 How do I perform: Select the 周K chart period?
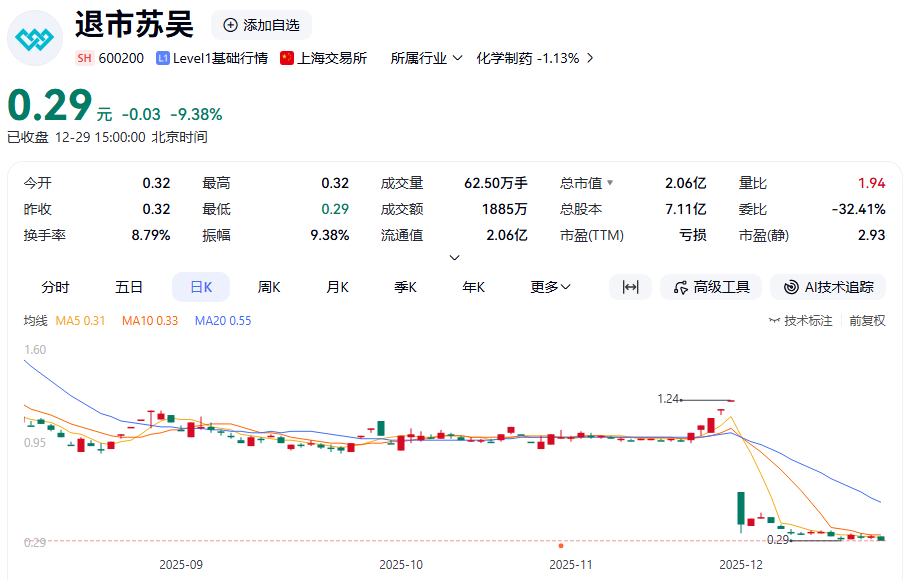(269, 287)
